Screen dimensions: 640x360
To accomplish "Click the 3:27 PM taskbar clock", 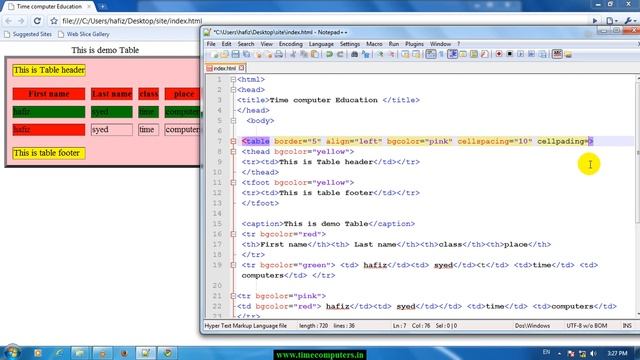I will coord(617,353).
